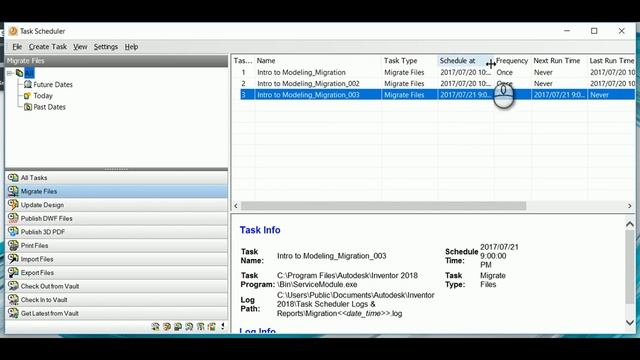
Task: Collapse the All node in tree
Action: [10, 73]
